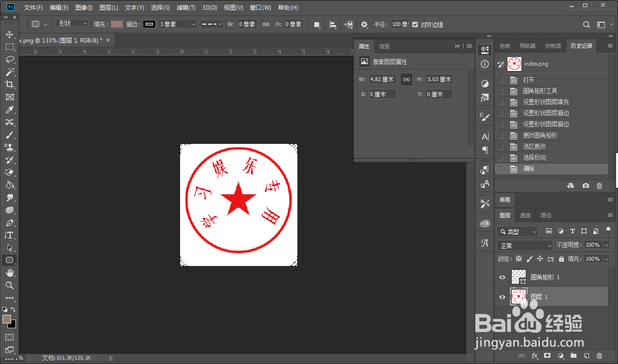618x364 pixels.
Task: Open the 文件(F) menu
Action: click(x=33, y=8)
